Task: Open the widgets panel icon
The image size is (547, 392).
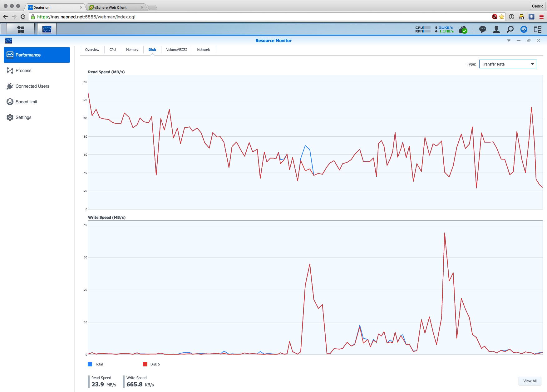Action: coord(537,29)
